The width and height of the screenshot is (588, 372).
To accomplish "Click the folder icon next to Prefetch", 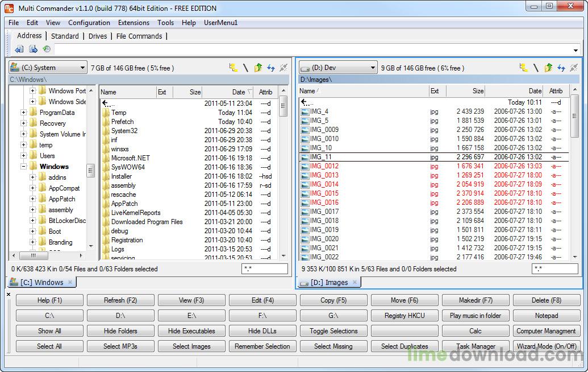I will click(x=106, y=122).
